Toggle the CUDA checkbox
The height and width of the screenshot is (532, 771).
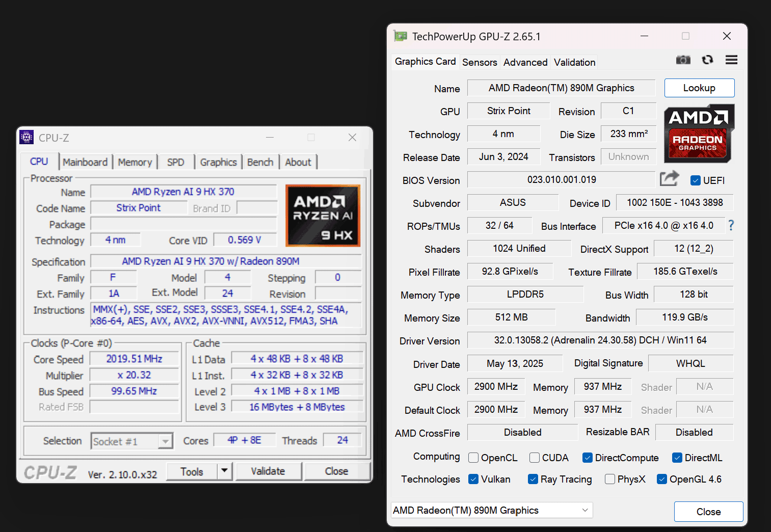[535, 458]
